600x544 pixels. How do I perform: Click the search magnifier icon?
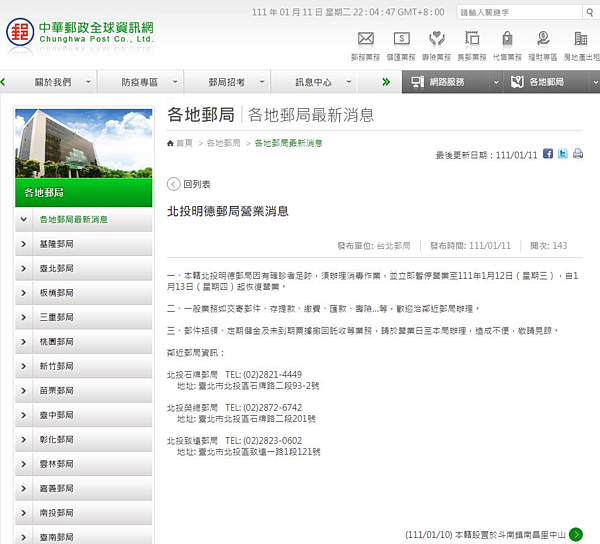click(x=590, y=12)
